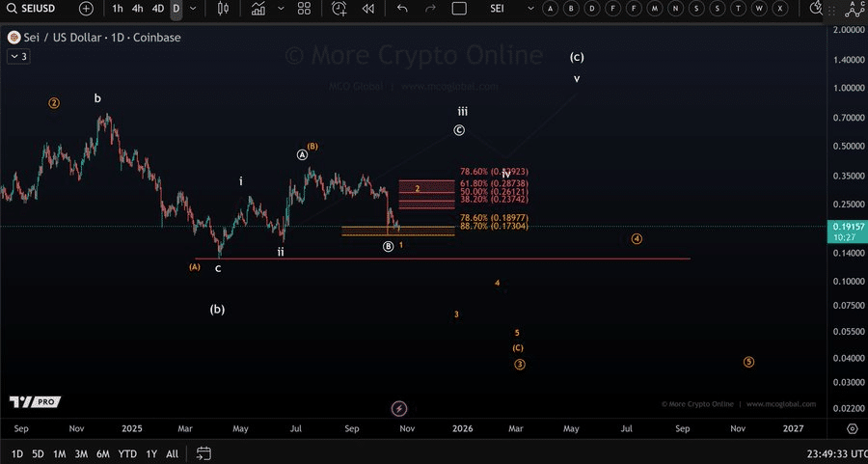Expand the dropdown arrow beside Indicators
This screenshot has width=868, height=464.
click(279, 9)
